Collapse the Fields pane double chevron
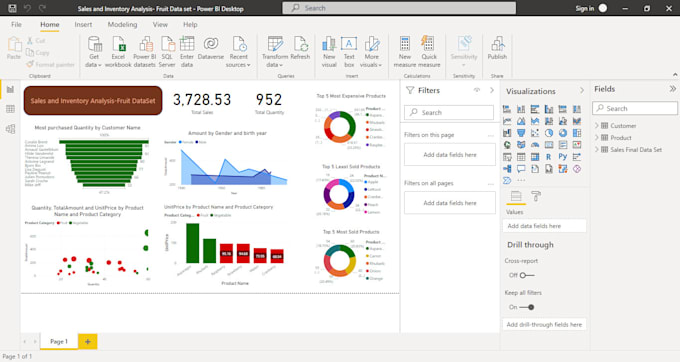680x362 pixels. pos(673,89)
